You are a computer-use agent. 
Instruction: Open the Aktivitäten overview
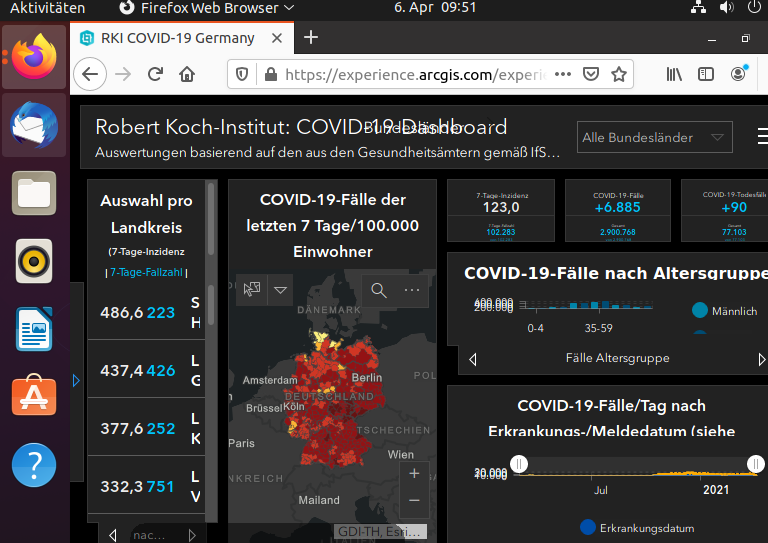click(47, 8)
